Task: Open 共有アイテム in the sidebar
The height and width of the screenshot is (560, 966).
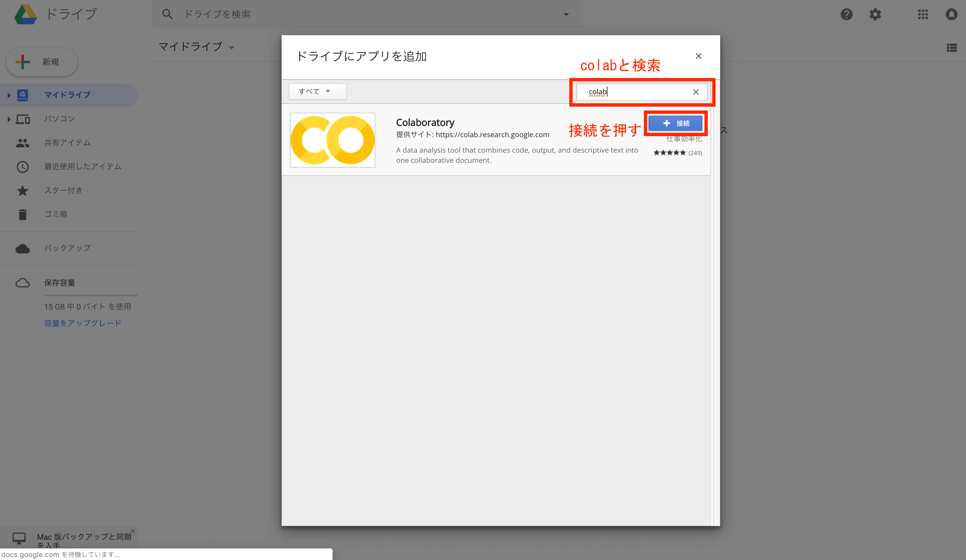Action: [x=69, y=143]
